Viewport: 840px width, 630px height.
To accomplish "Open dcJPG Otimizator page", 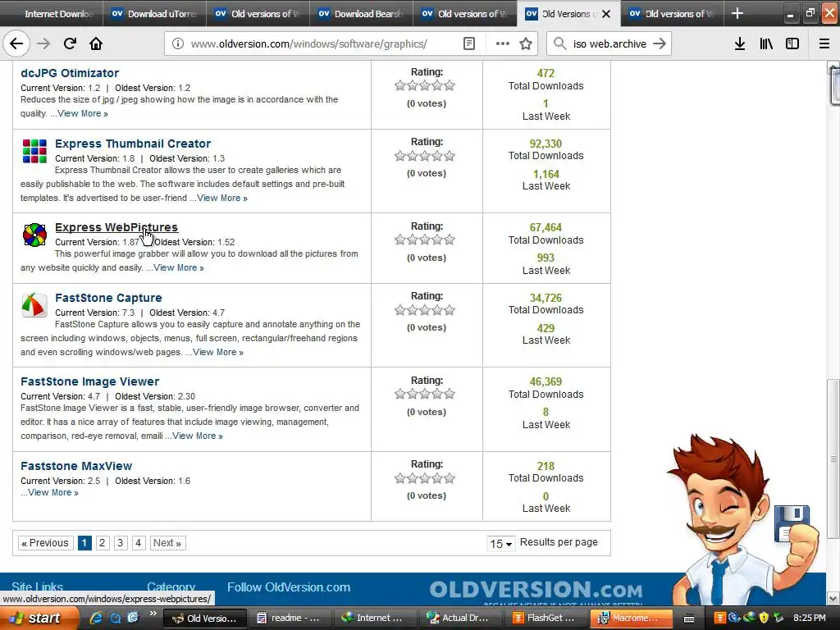I will pyautogui.click(x=70, y=73).
